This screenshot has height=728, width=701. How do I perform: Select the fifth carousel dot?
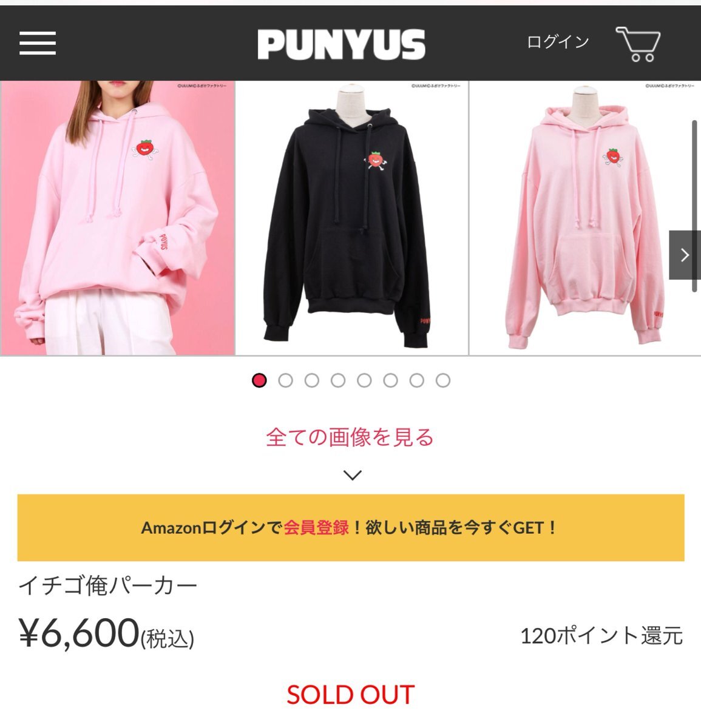[364, 380]
